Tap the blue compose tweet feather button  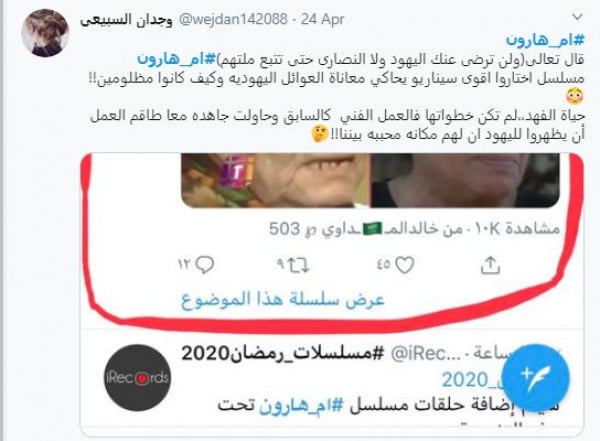[536, 377]
